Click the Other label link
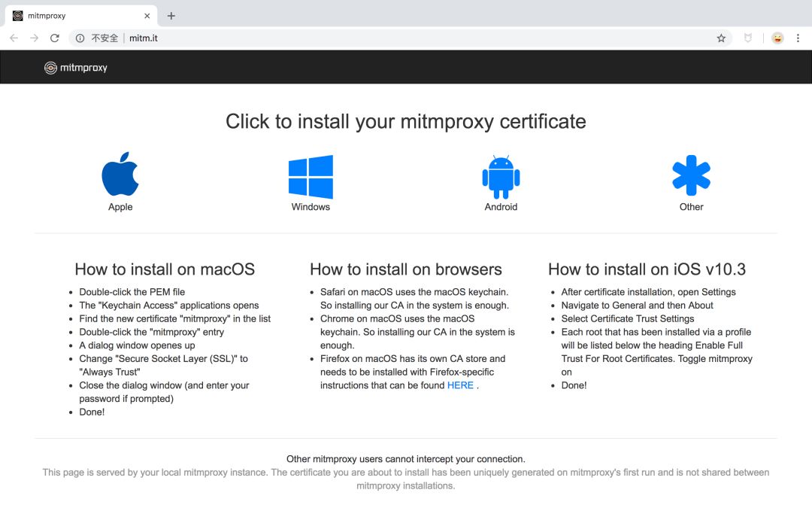The height and width of the screenshot is (508, 812). pyautogui.click(x=692, y=207)
